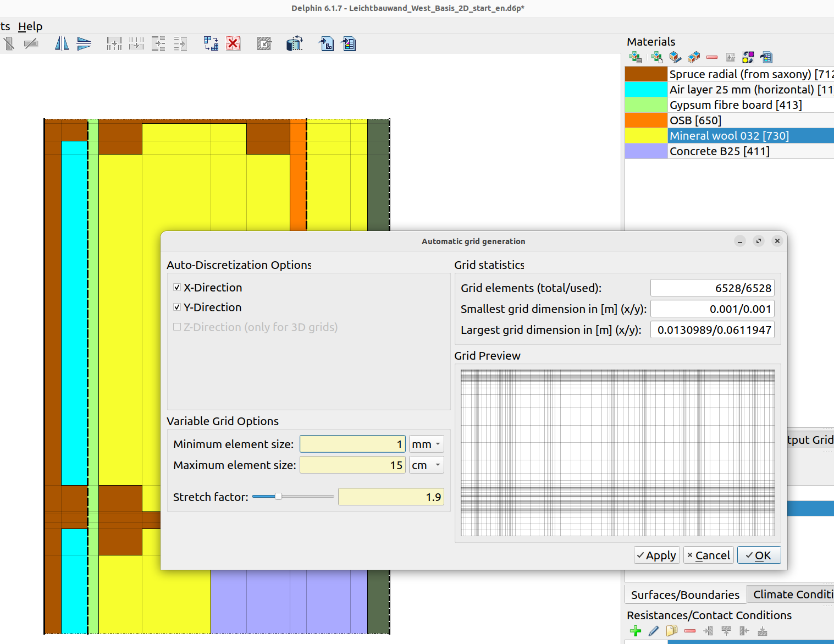Remove resistance with the red minus icon
The image size is (834, 644).
[x=690, y=631]
